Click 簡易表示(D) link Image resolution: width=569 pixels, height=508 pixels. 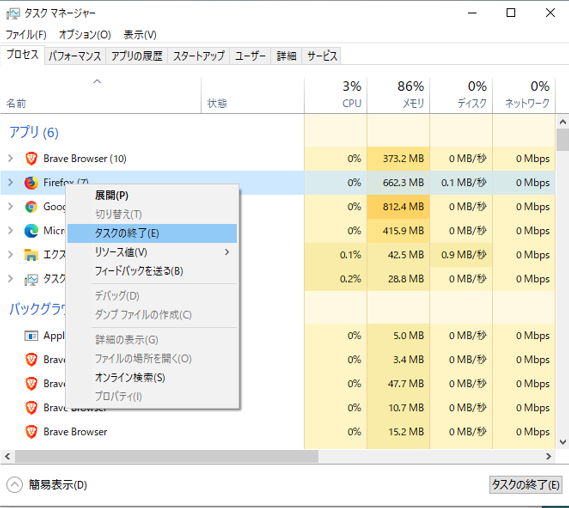[58, 485]
